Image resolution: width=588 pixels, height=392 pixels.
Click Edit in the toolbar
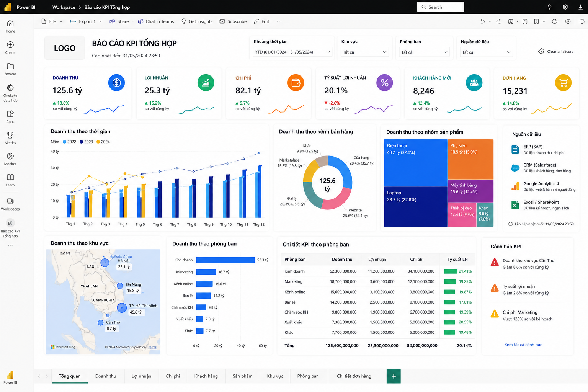click(x=261, y=21)
